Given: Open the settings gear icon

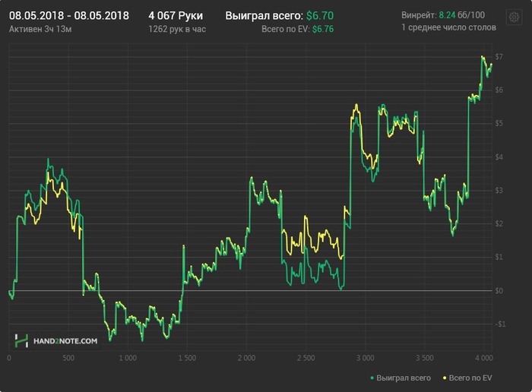Looking at the screenshot, I should (514, 17).
